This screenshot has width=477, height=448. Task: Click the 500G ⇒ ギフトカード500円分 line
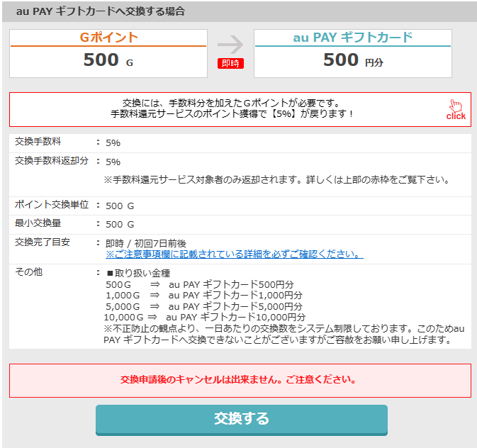click(200, 285)
